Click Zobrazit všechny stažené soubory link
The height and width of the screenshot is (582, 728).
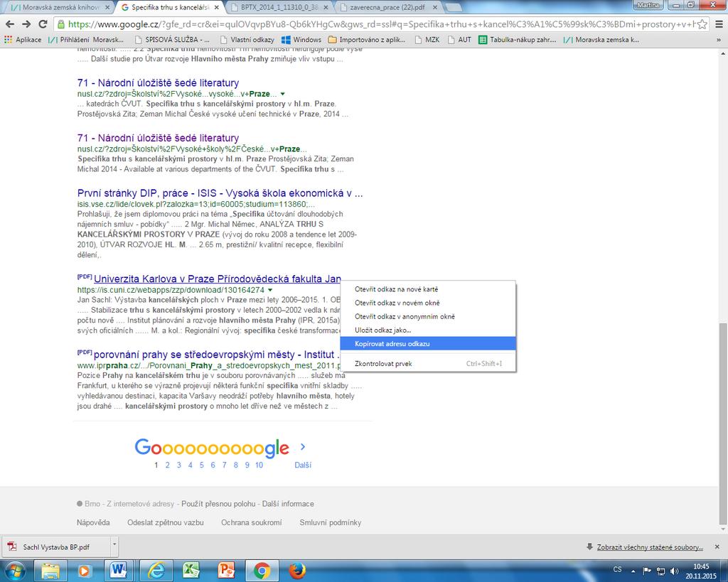click(650, 547)
